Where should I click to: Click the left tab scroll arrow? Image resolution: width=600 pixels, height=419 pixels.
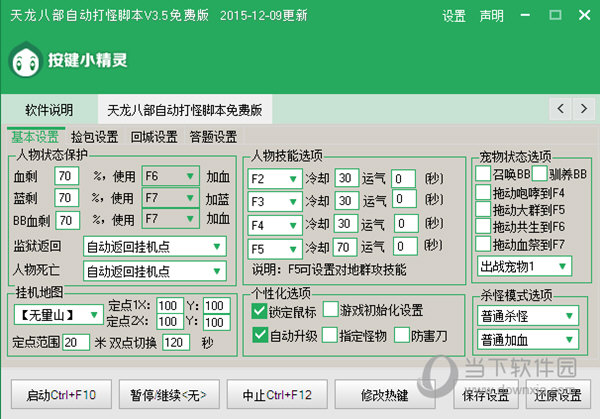pyautogui.click(x=561, y=109)
